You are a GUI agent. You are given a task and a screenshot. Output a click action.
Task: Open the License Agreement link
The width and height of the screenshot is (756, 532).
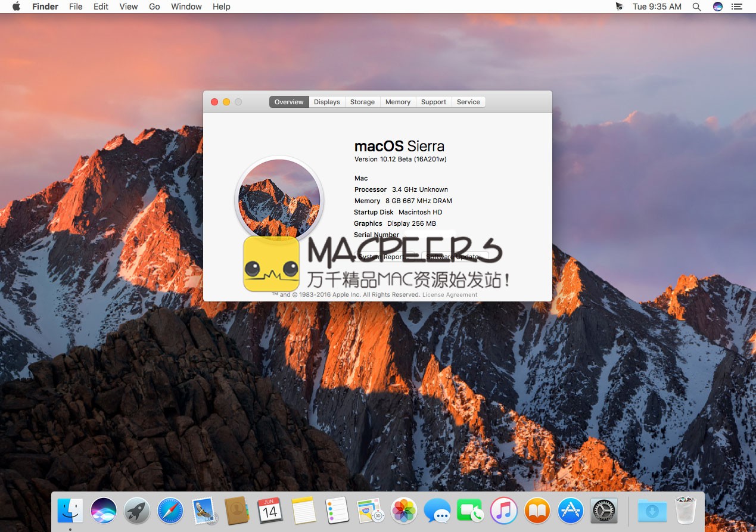pos(450,294)
